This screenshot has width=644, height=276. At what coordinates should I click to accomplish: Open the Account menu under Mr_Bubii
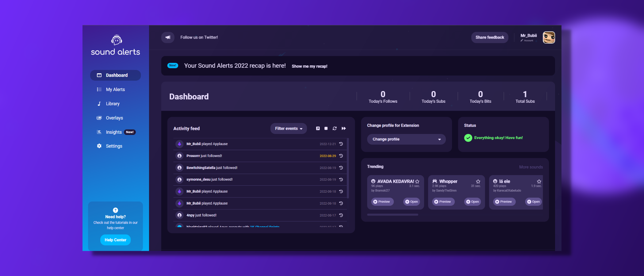[528, 40]
